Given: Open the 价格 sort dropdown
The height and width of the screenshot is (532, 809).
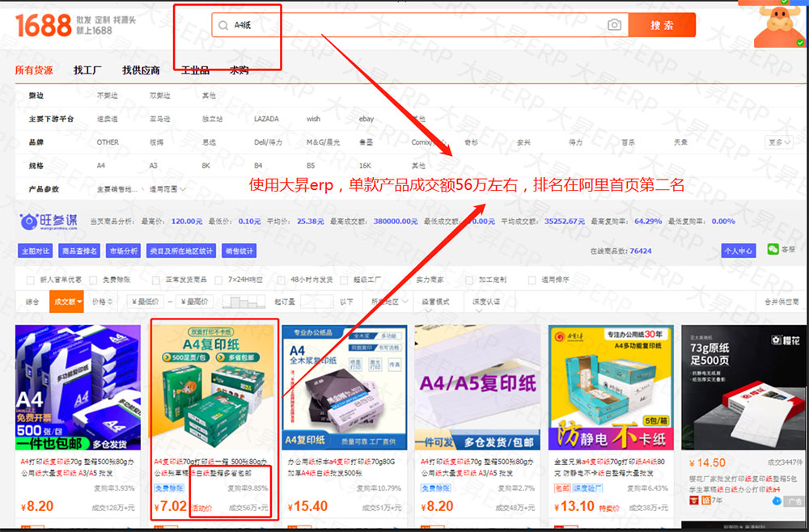Looking at the screenshot, I should (103, 302).
